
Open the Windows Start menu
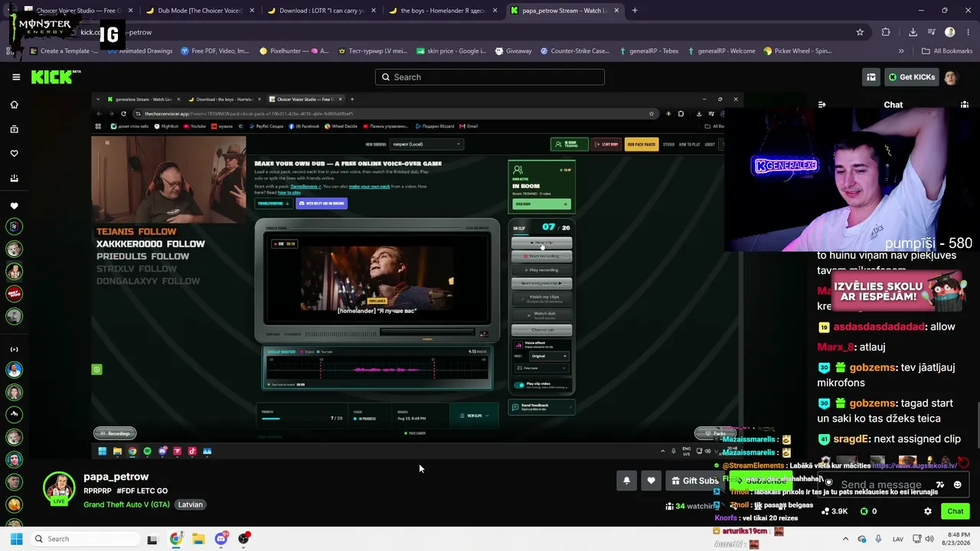(x=16, y=539)
